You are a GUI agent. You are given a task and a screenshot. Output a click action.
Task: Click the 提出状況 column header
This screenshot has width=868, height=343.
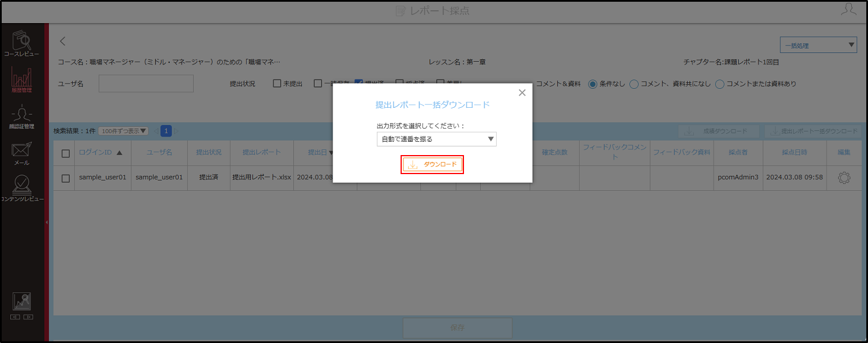pyautogui.click(x=209, y=153)
